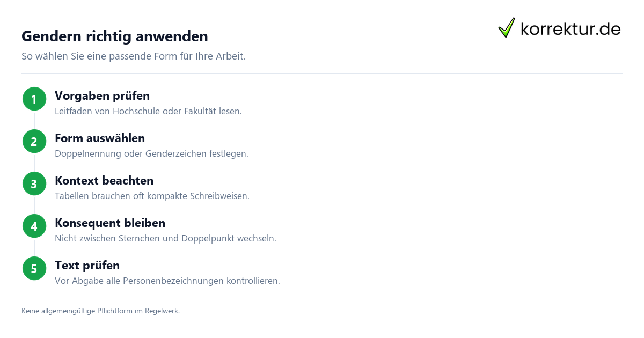Select the 'Vorgaben prüfen' heading
Screen dimensions: 644x338
click(102, 96)
